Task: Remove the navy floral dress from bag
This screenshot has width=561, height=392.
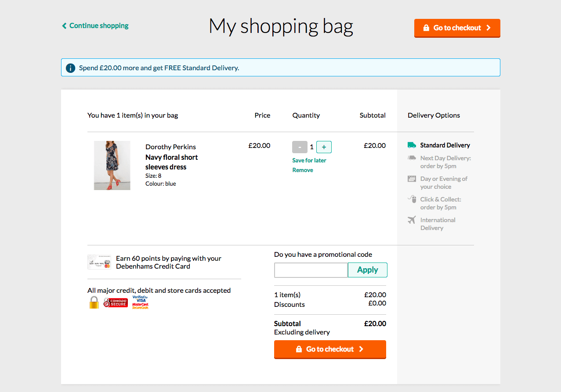Action: pos(302,170)
